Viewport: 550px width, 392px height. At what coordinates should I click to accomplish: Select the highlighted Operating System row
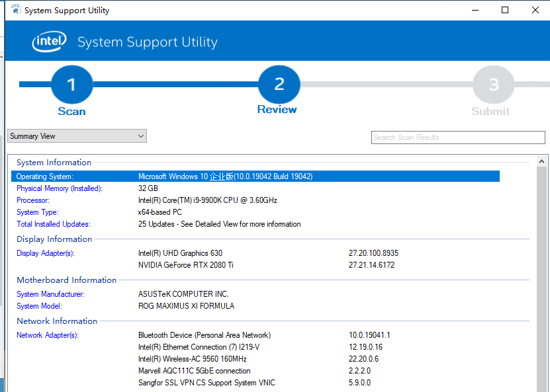click(265, 176)
